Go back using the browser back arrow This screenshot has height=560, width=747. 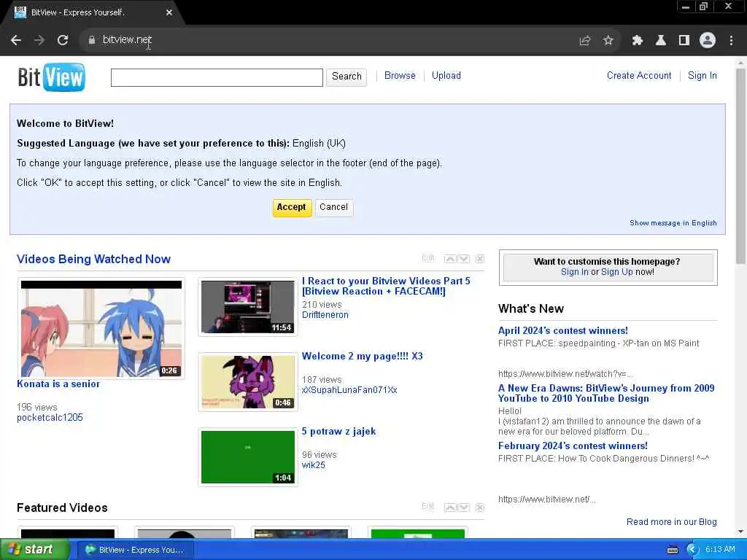pyautogui.click(x=16, y=41)
